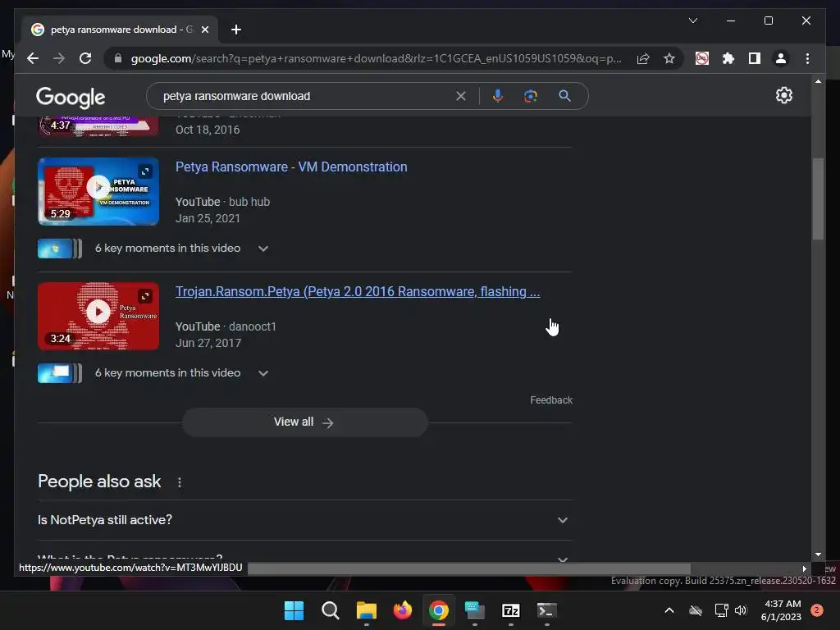The width and height of the screenshot is (840, 630).
Task: Select the petya ransomware download tab
Action: pyautogui.click(x=120, y=30)
